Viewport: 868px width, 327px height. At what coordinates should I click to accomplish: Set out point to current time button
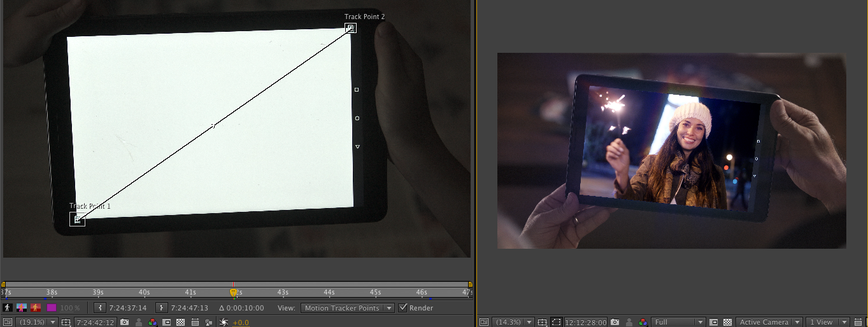tap(162, 308)
